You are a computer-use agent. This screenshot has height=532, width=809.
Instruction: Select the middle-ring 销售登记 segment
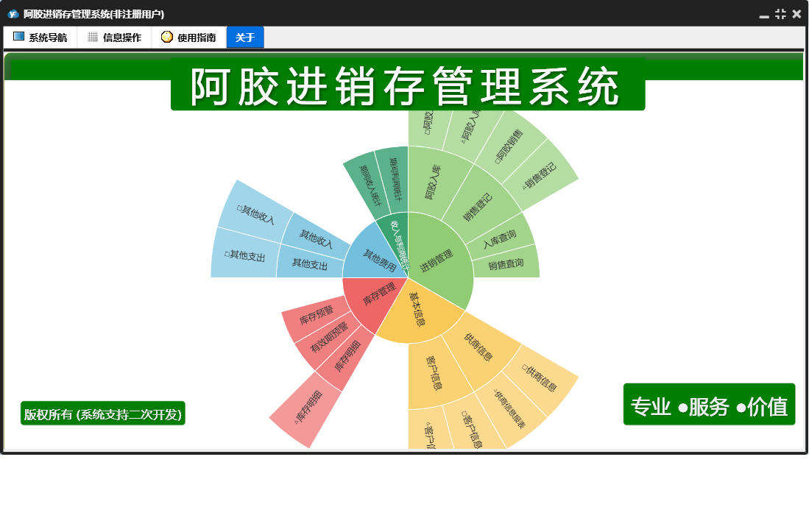[x=477, y=206]
